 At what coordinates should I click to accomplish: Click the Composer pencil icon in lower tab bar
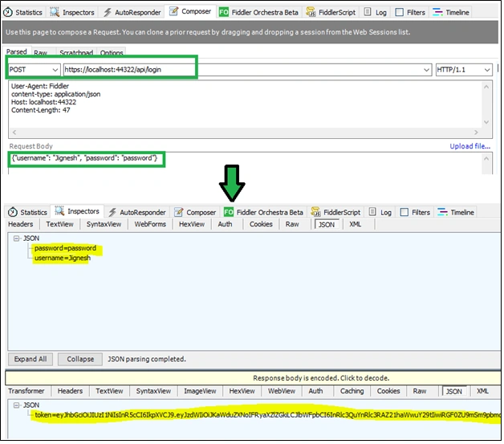pos(179,212)
